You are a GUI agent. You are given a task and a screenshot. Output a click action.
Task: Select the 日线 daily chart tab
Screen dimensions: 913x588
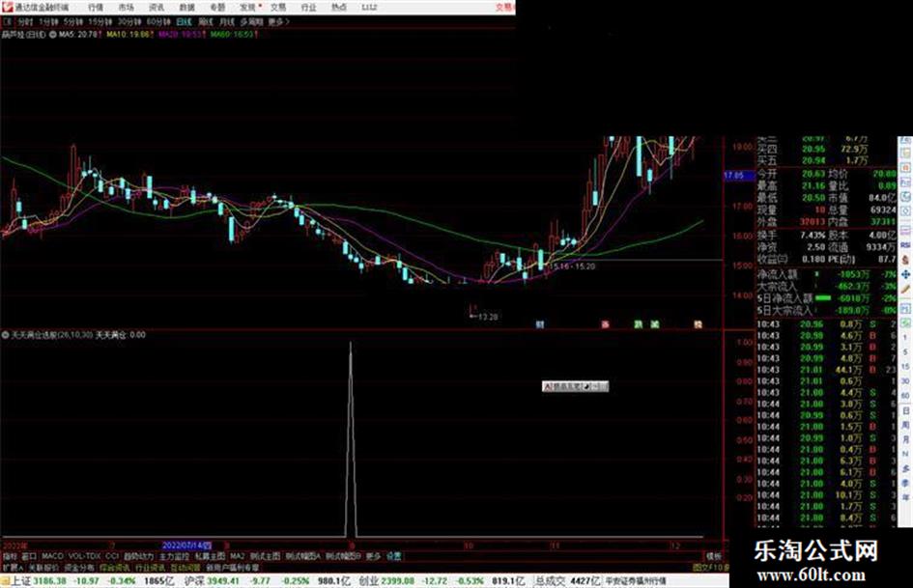point(184,22)
